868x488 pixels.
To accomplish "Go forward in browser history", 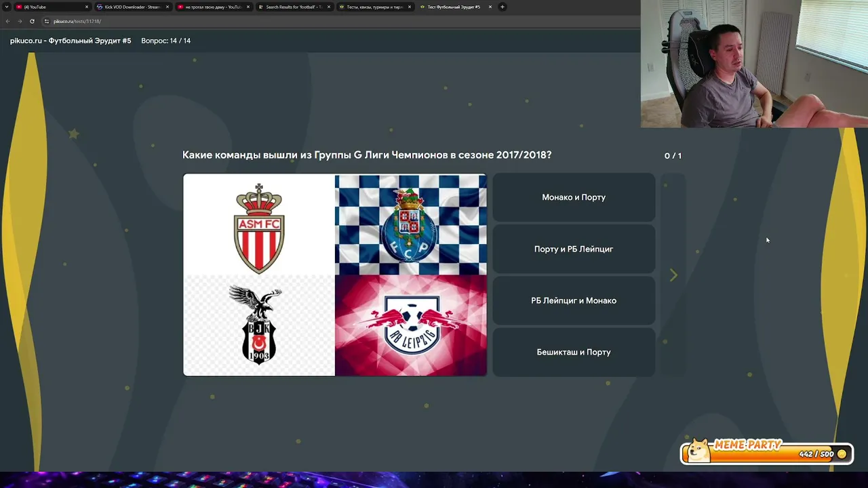I will click(x=20, y=21).
